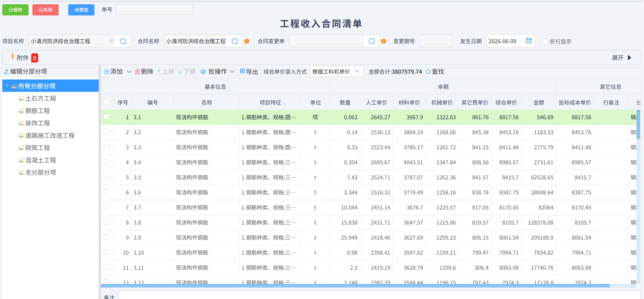Open the 附件 tab

pyautogui.click(x=22, y=58)
